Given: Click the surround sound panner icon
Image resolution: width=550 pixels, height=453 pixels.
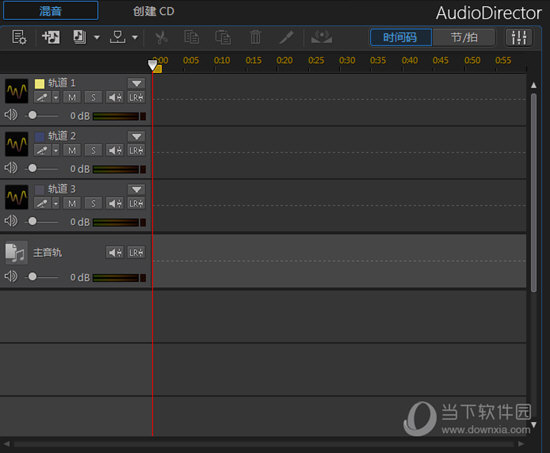Looking at the screenshot, I should 322,37.
